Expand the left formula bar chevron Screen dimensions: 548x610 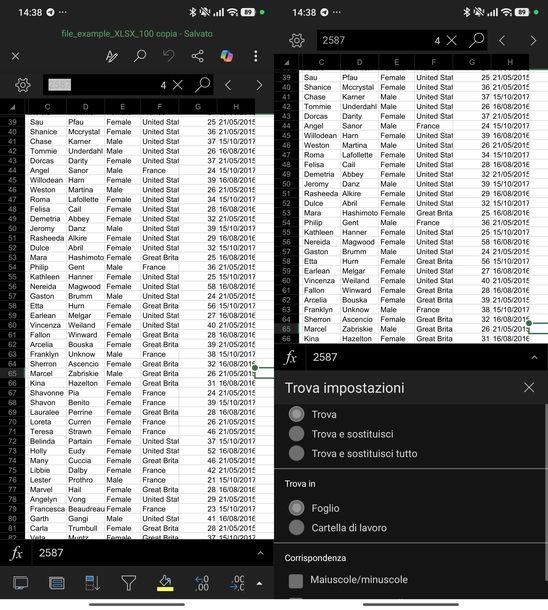(261, 553)
